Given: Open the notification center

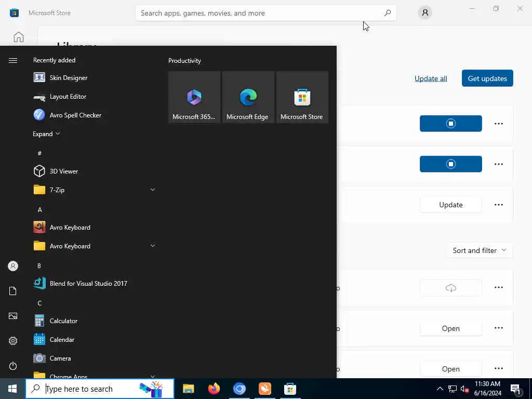Looking at the screenshot, I should tap(516, 389).
